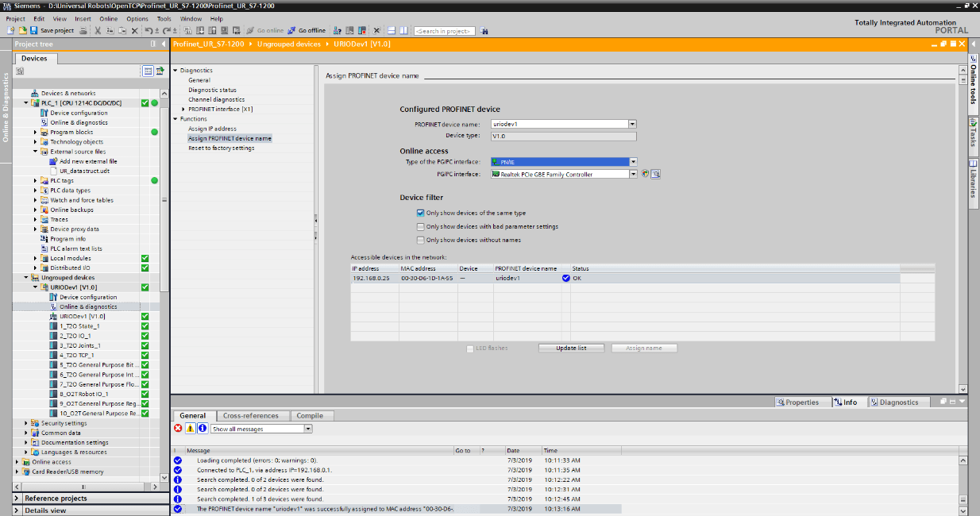Click the Cut toolbar icon
980x516 pixels.
tap(98, 30)
